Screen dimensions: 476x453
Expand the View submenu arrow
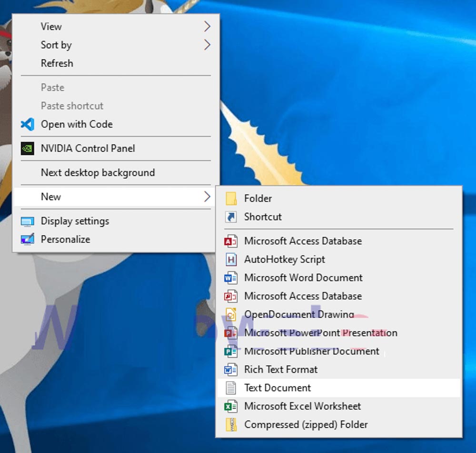pos(207,27)
